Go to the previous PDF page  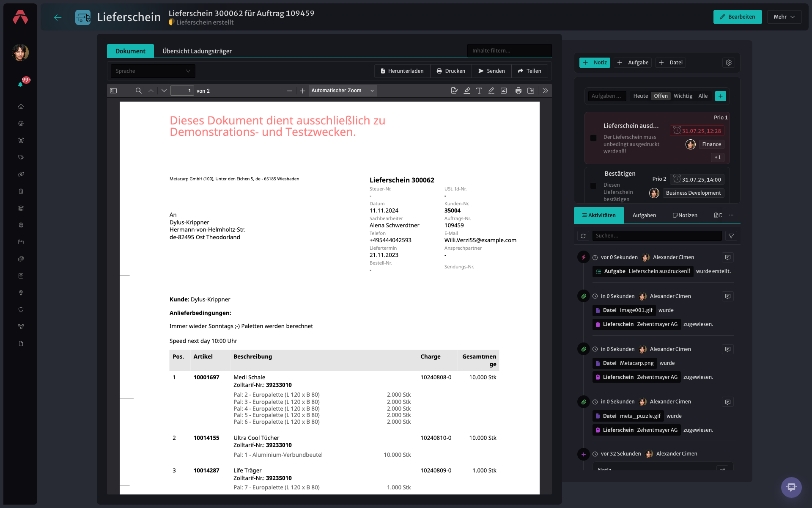151,91
